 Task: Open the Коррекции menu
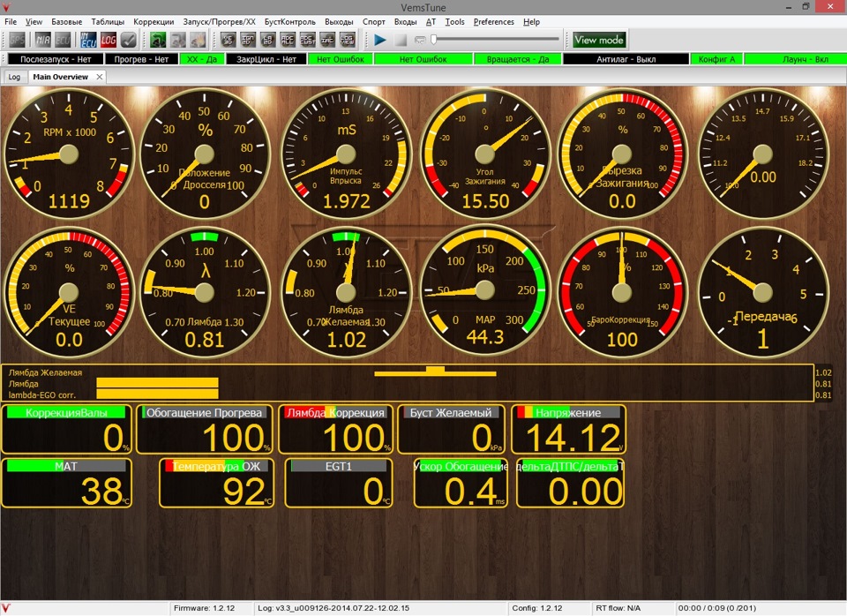[154, 21]
